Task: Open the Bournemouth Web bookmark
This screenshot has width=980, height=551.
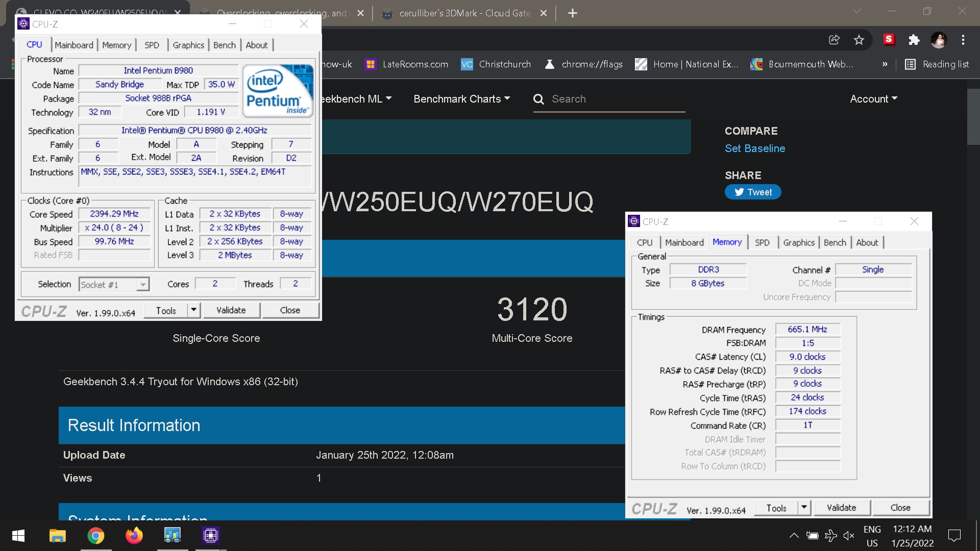Action: 802,64
